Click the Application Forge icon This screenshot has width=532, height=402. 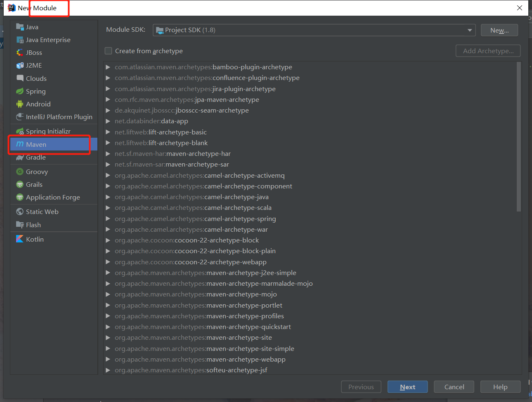coord(20,197)
